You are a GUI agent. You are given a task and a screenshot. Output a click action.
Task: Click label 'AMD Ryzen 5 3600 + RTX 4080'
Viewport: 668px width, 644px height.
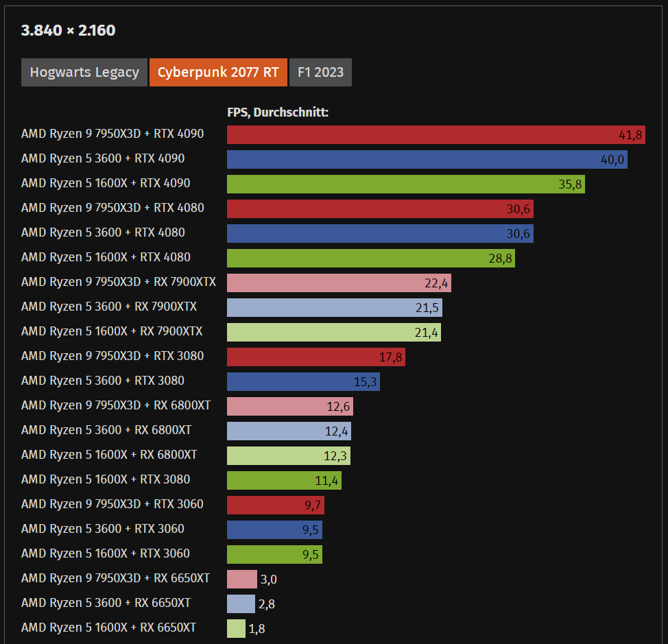(x=103, y=232)
